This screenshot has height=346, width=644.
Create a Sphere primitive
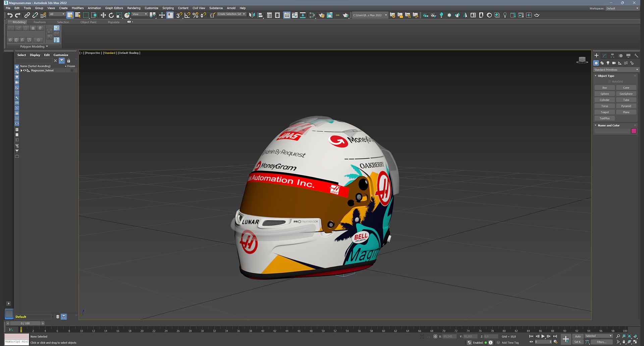604,94
